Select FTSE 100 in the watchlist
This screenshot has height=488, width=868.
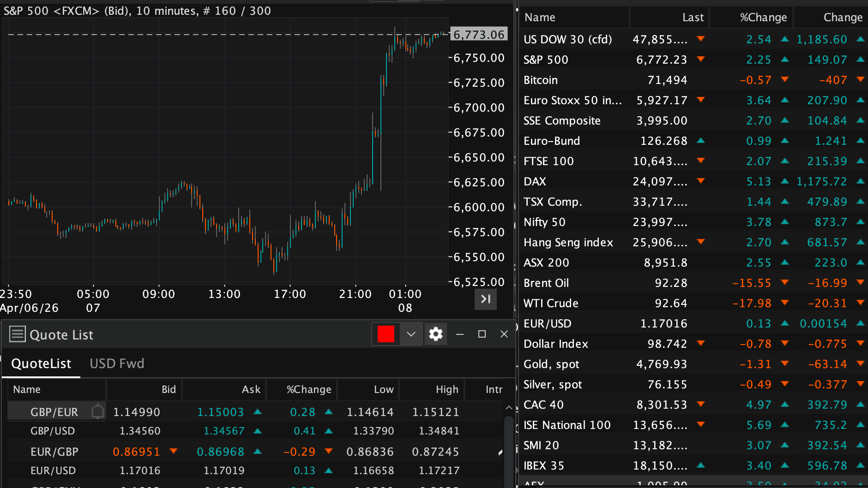pyautogui.click(x=693, y=161)
